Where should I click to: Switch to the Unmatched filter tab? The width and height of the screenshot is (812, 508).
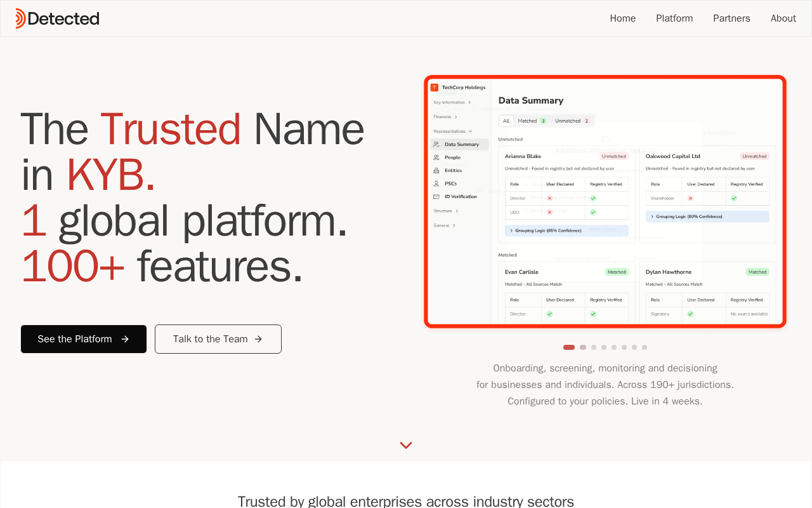pos(572,121)
